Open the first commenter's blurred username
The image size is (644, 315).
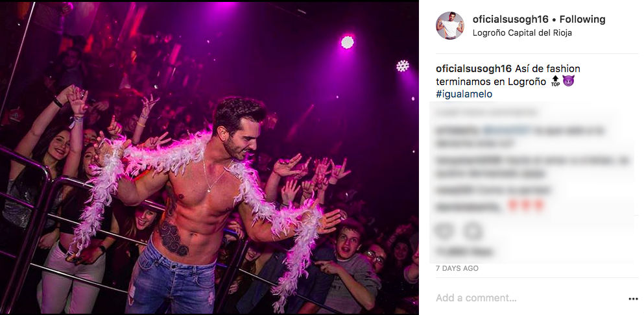pyautogui.click(x=458, y=131)
